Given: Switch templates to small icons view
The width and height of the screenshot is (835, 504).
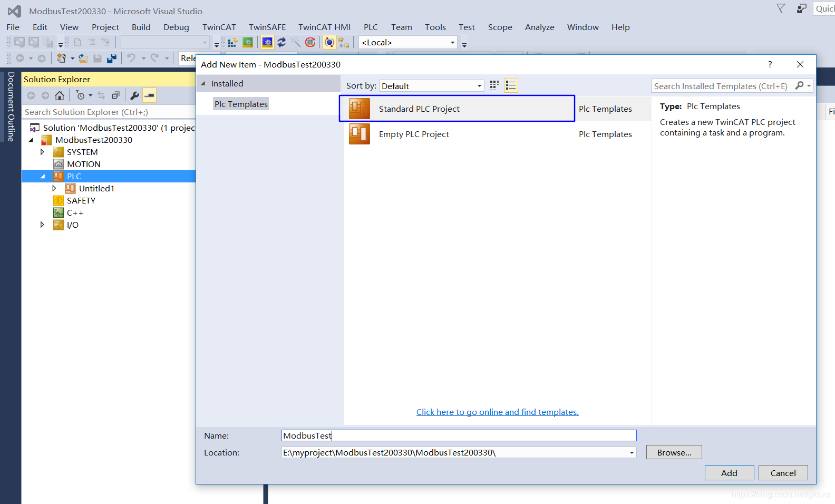Looking at the screenshot, I should point(494,85).
